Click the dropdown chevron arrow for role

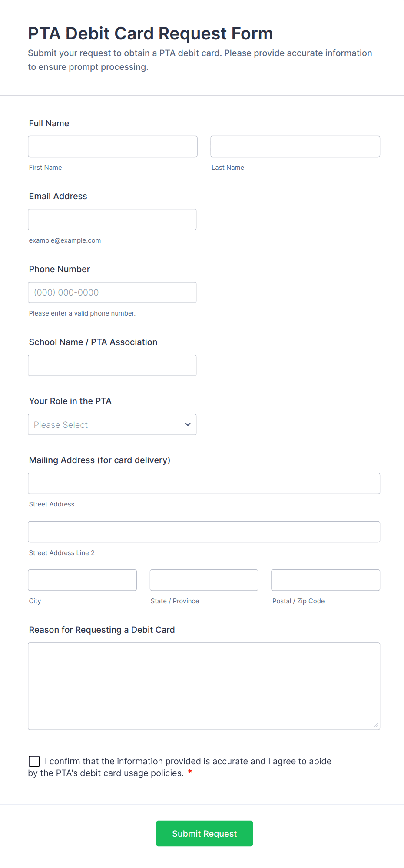point(188,424)
